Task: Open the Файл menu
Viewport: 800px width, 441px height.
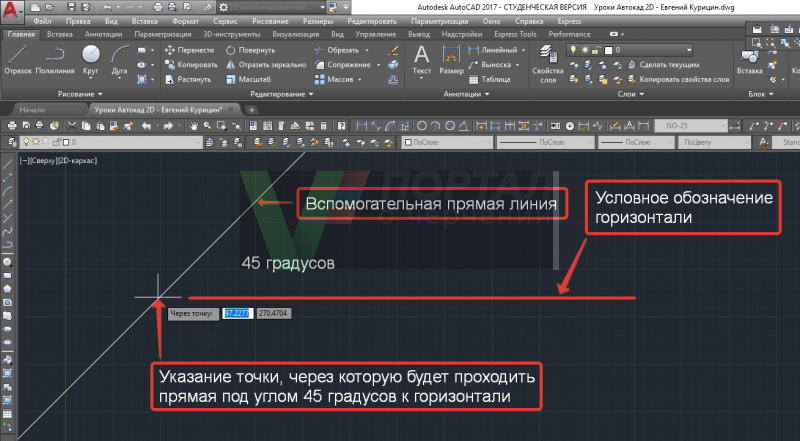Action: tap(42, 21)
